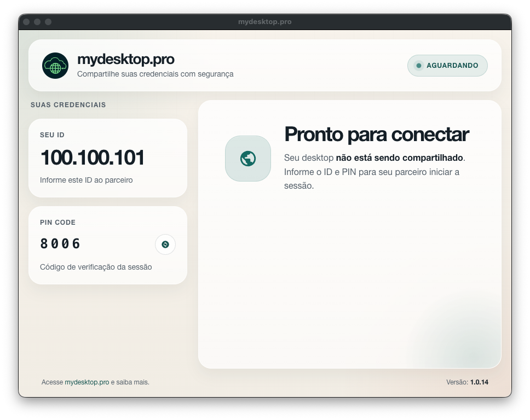Select the PIN code 8006
This screenshot has height=420, width=530.
(x=60, y=243)
